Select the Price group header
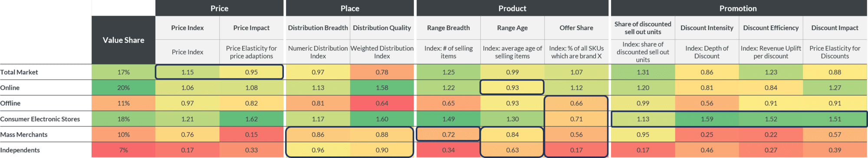The width and height of the screenshot is (868, 158). point(219,8)
